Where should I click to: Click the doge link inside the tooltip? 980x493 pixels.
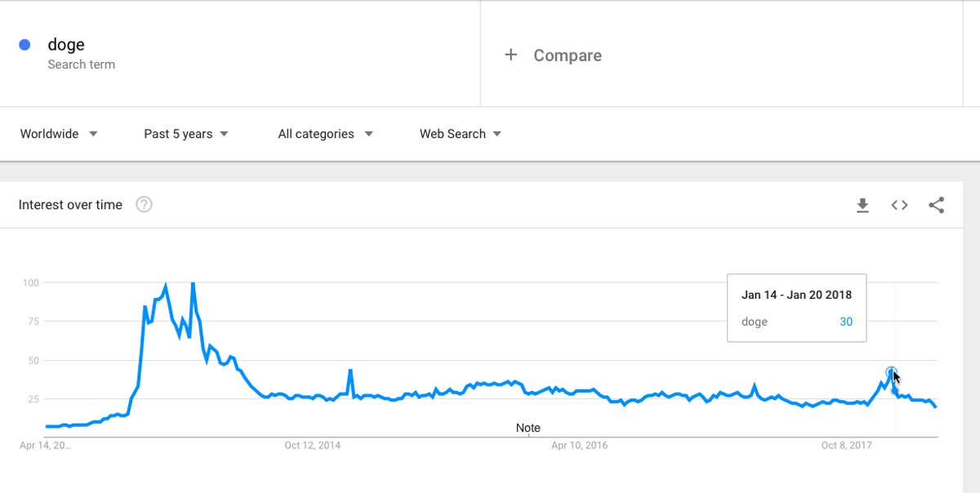(756, 322)
